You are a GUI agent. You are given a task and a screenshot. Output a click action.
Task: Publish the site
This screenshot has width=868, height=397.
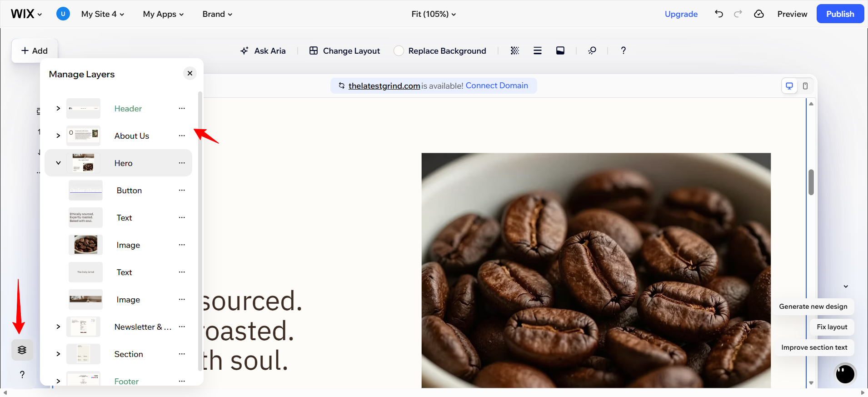click(x=840, y=14)
